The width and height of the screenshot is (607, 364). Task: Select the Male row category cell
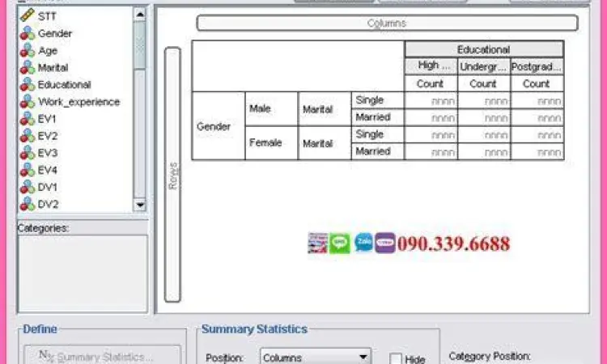pyautogui.click(x=271, y=108)
